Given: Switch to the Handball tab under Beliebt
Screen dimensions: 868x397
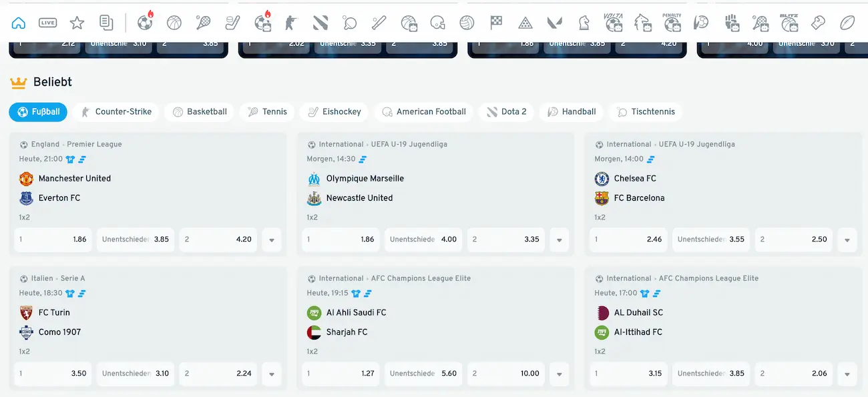Looking at the screenshot, I should coord(571,111).
